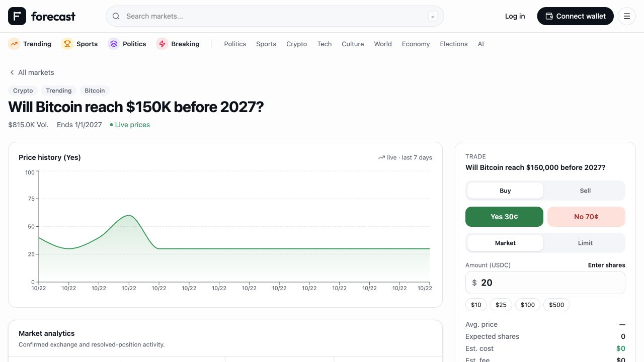This screenshot has width=644, height=362.
Task: Select the $500 quick amount
Action: [556, 305]
